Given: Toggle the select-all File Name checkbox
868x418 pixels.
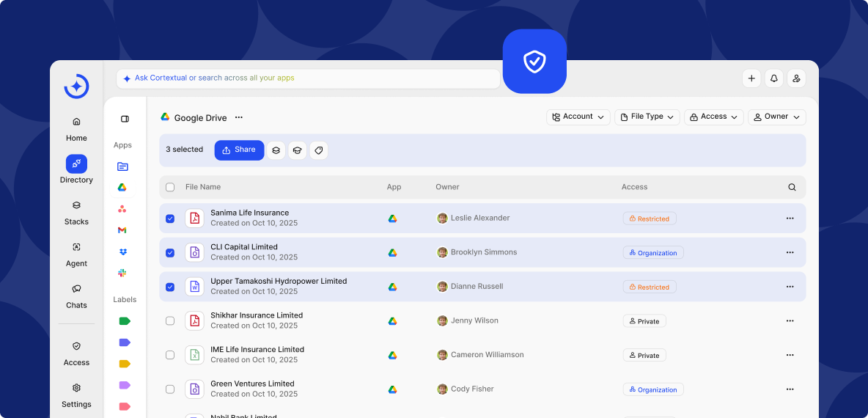Looking at the screenshot, I should [x=170, y=187].
